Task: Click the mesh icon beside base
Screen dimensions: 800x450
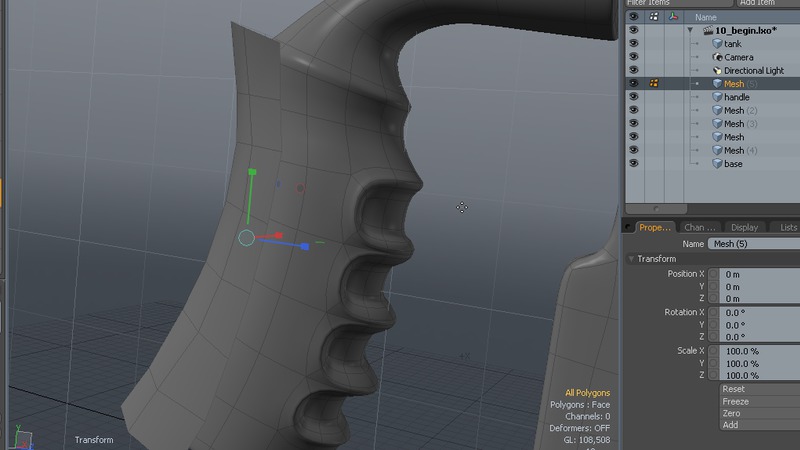Action: (717, 163)
